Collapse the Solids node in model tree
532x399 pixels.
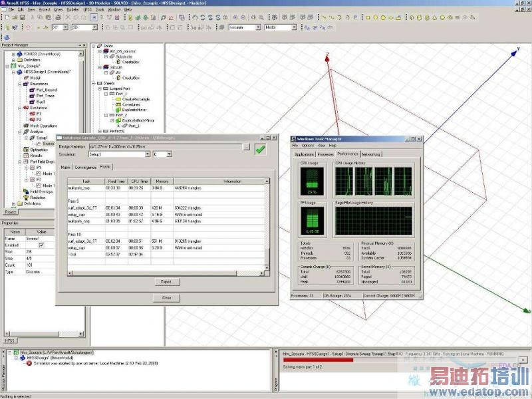(94, 46)
